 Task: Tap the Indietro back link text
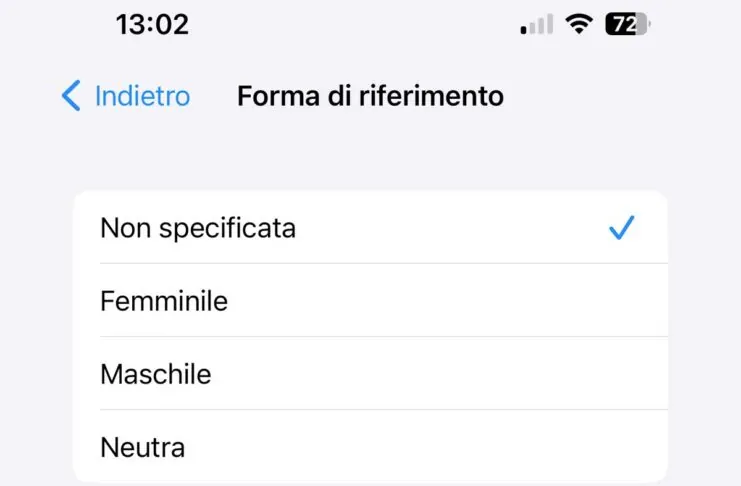point(142,96)
